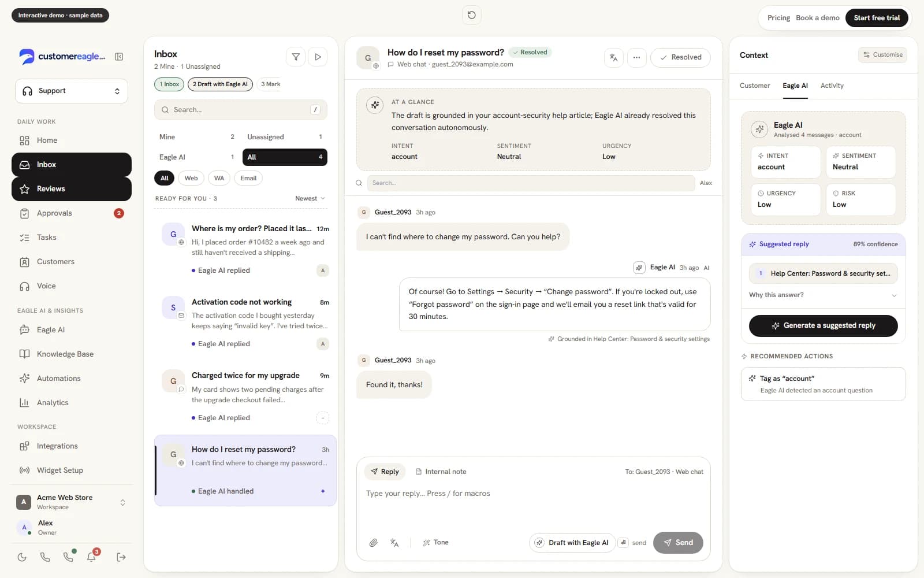Open the Tone selector
The height and width of the screenshot is (578, 924).
pyautogui.click(x=435, y=543)
